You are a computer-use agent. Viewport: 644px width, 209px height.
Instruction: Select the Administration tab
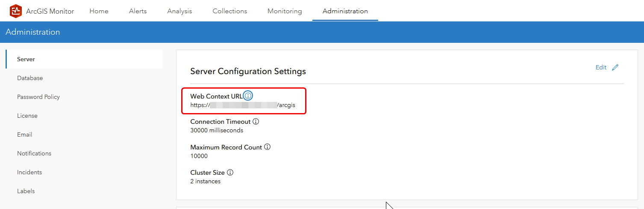coord(345,11)
